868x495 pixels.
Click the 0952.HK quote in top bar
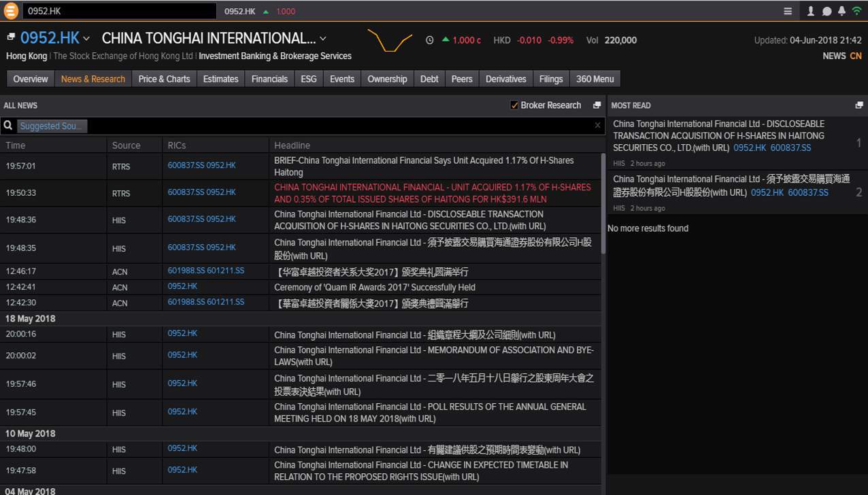240,12
